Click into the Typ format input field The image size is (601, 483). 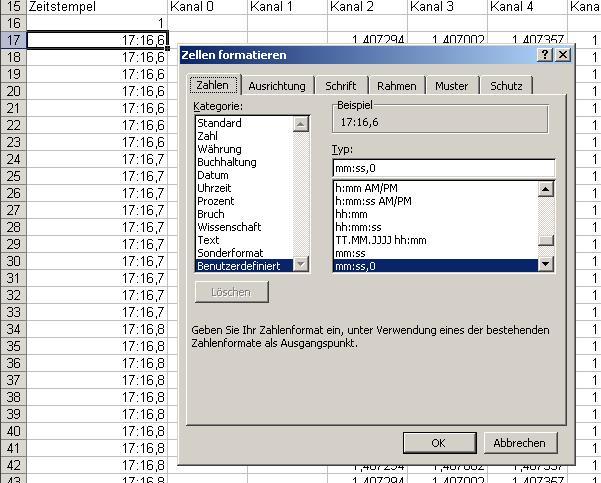pyautogui.click(x=443, y=168)
